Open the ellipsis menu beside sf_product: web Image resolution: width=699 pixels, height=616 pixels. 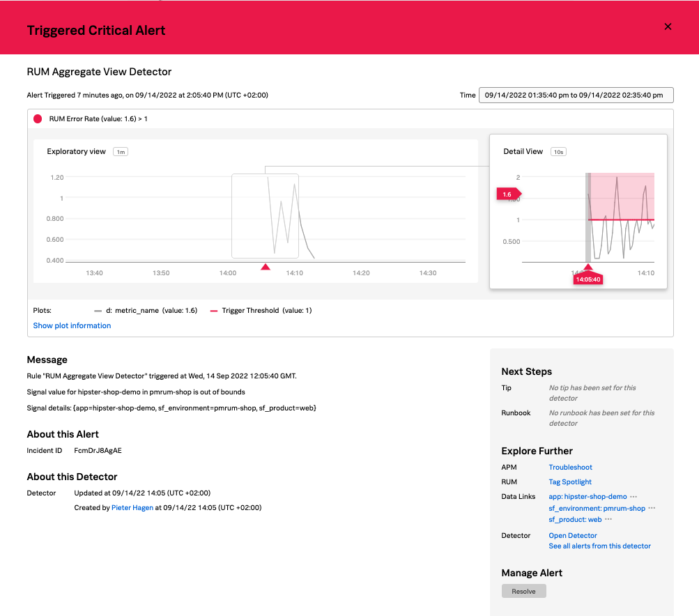pyautogui.click(x=608, y=520)
